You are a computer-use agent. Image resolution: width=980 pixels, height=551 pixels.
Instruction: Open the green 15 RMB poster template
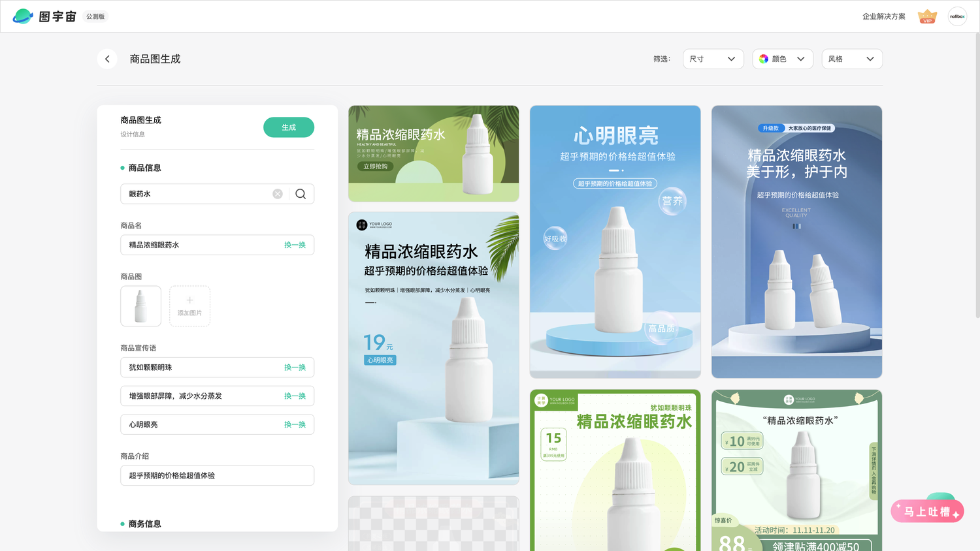(615, 470)
